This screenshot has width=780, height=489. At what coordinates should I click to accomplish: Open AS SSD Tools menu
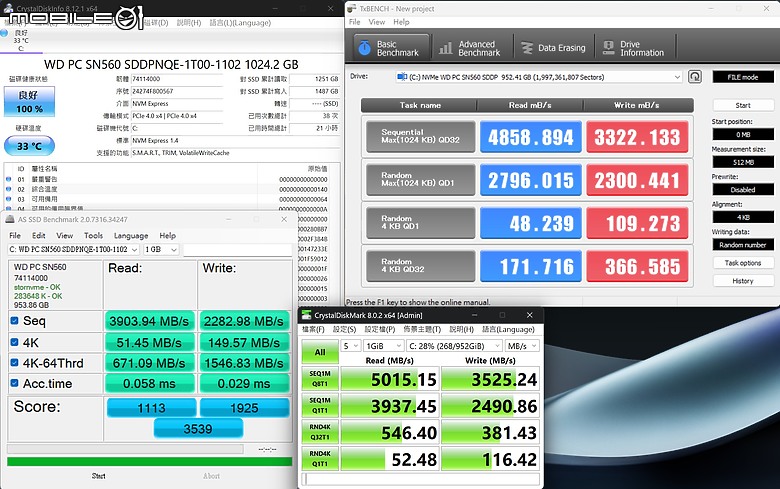(94, 235)
